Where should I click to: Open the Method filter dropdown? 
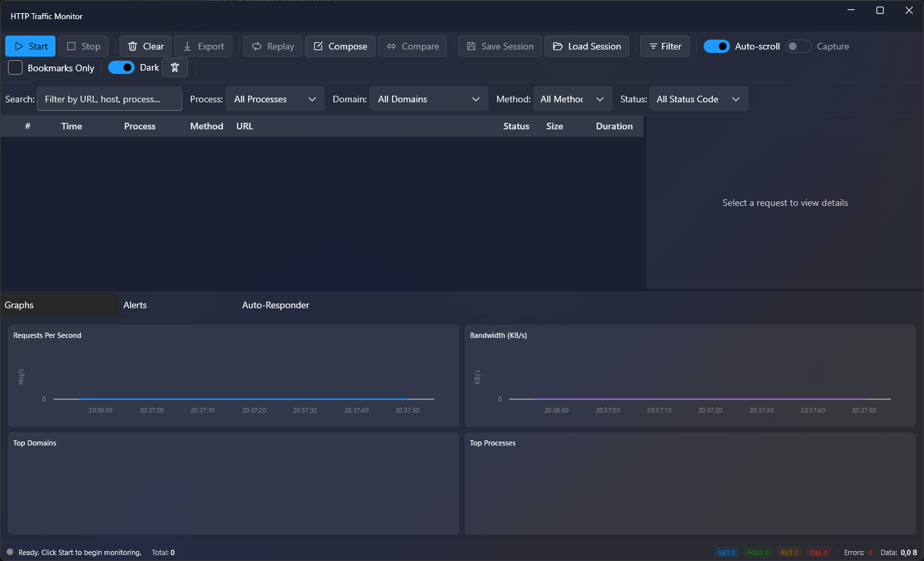tap(573, 99)
